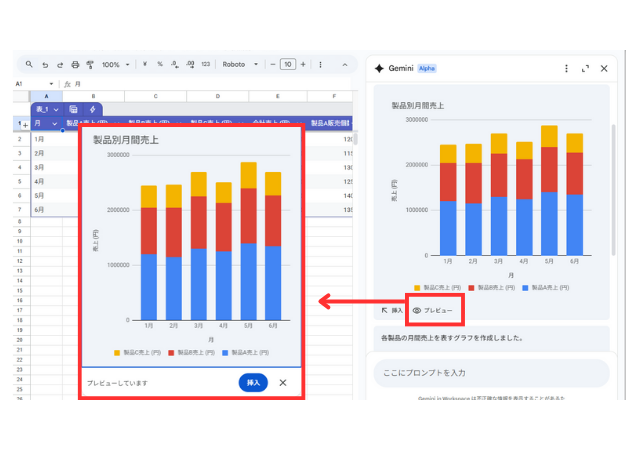
Task: Apply percent format
Action: (160, 64)
